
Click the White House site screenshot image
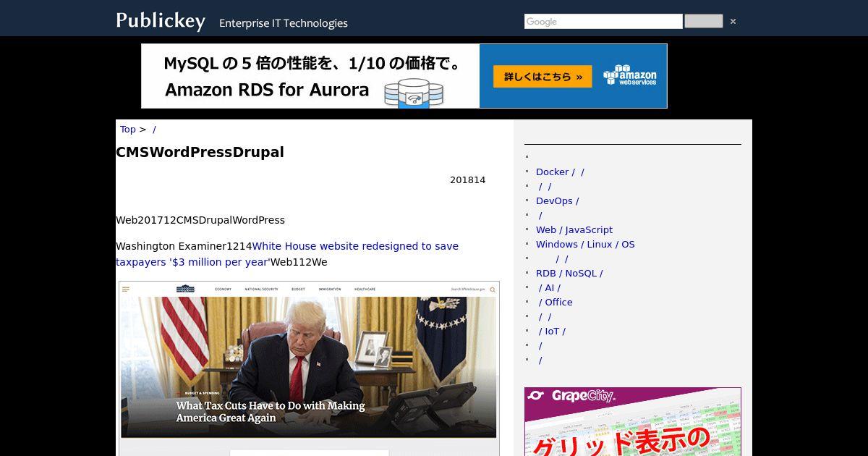pyautogui.click(x=309, y=368)
